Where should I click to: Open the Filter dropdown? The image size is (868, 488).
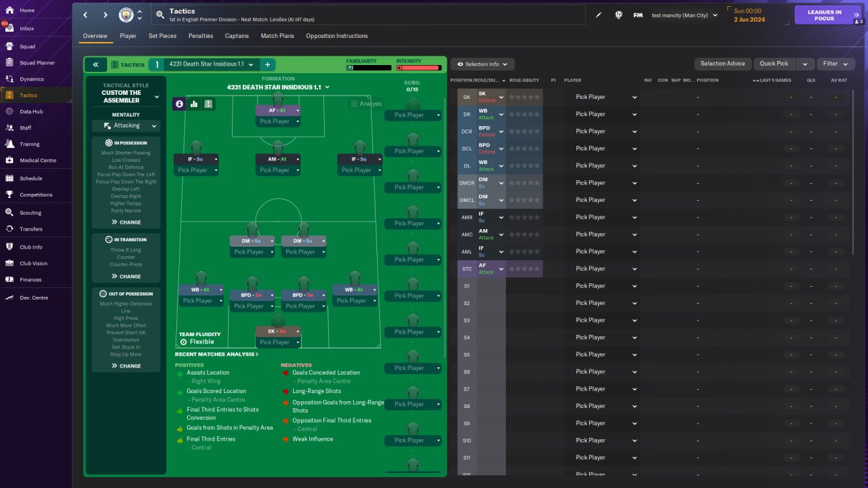pos(835,64)
